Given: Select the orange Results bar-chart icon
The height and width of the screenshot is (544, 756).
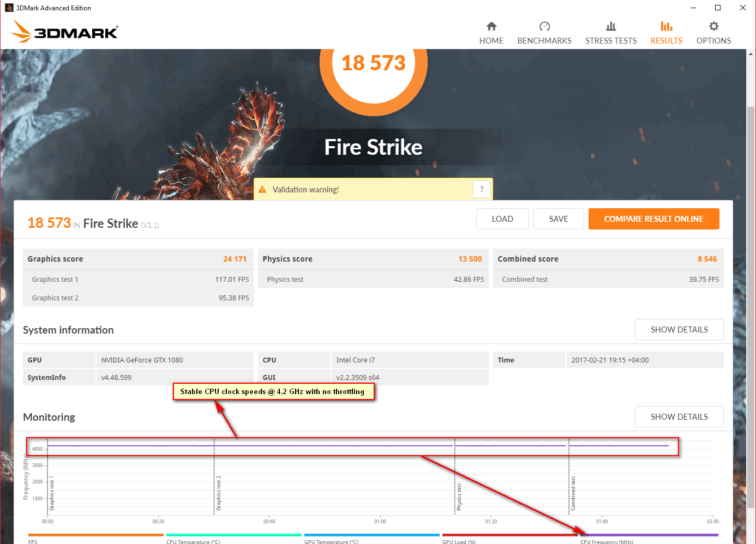Looking at the screenshot, I should (x=667, y=26).
